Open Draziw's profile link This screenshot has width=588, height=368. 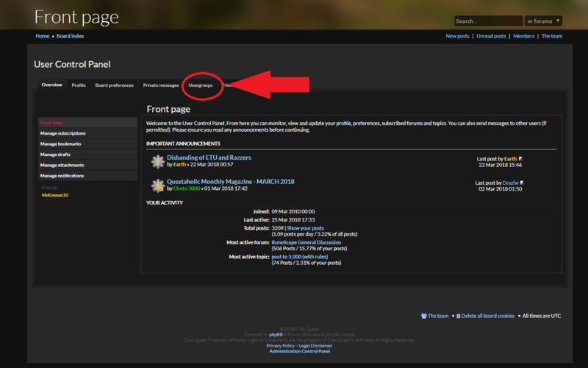[x=510, y=183]
